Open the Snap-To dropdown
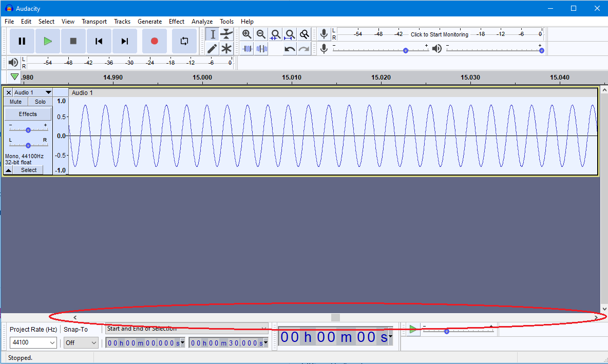608x364 pixels. 81,341
